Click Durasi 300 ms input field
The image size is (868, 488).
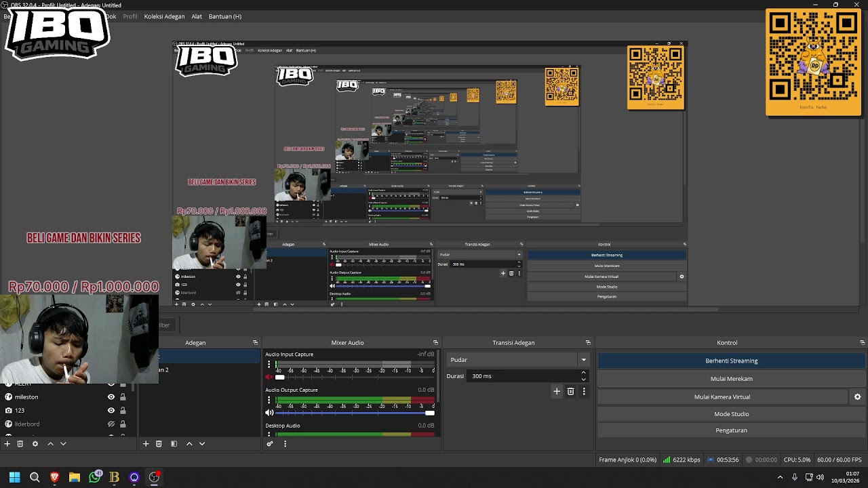pos(523,376)
